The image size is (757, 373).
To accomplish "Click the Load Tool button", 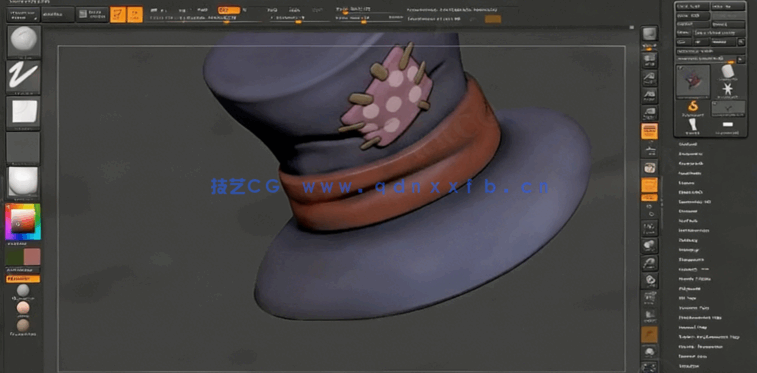I will click(x=692, y=6).
